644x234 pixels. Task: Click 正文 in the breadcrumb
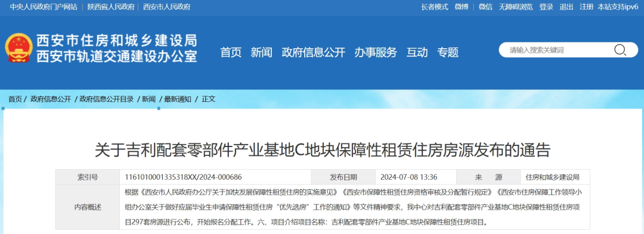click(x=208, y=99)
